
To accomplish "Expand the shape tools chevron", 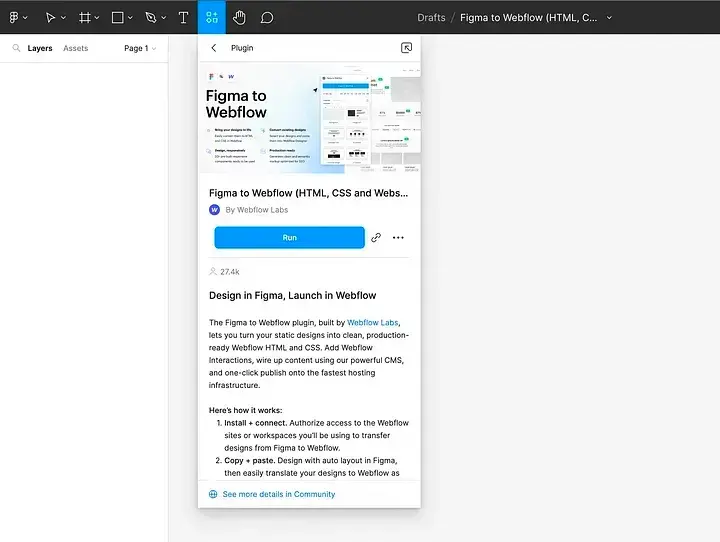I will click(130, 18).
